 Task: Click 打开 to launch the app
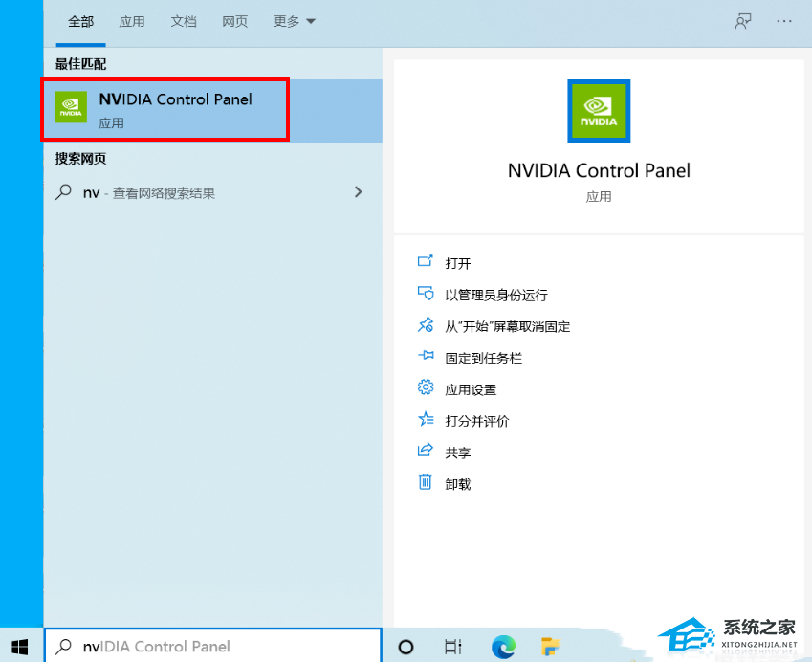[458, 264]
